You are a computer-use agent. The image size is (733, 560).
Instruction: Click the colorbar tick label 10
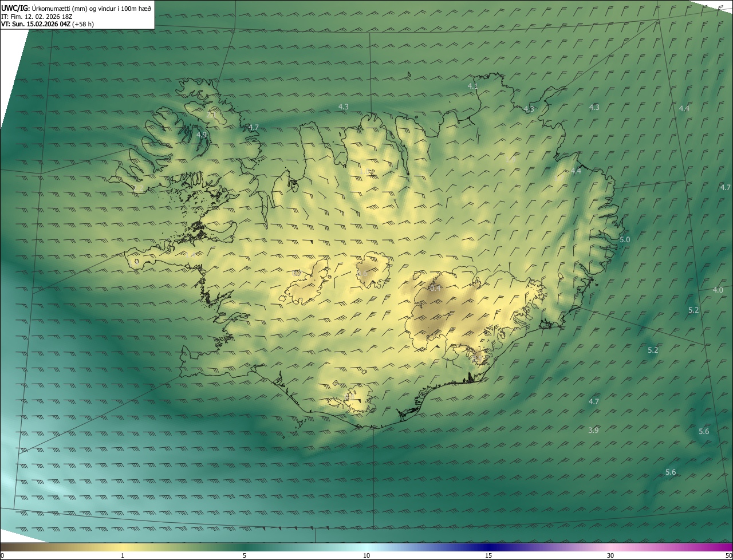tap(366, 555)
